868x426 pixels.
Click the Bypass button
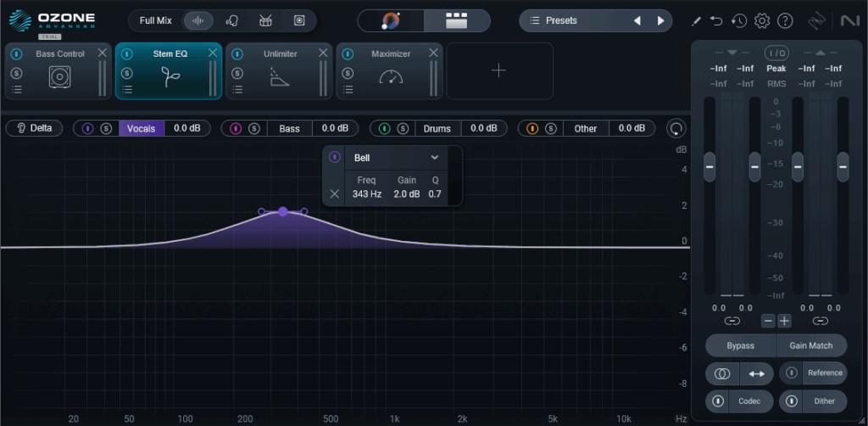click(741, 345)
